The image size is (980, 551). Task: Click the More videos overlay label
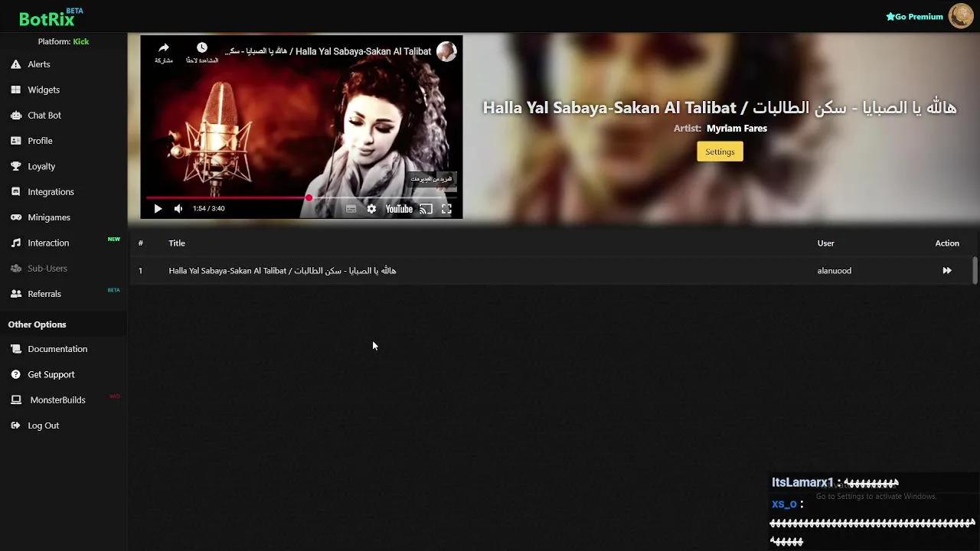[x=432, y=179]
